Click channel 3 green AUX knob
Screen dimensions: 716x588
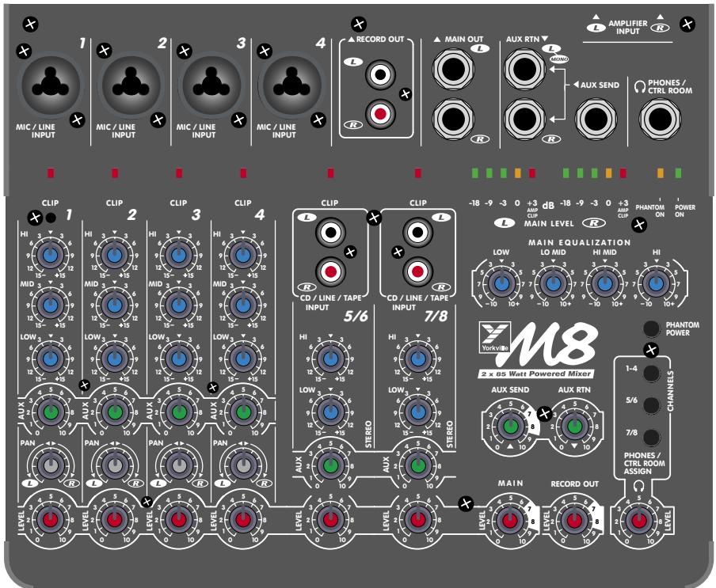click(x=179, y=412)
